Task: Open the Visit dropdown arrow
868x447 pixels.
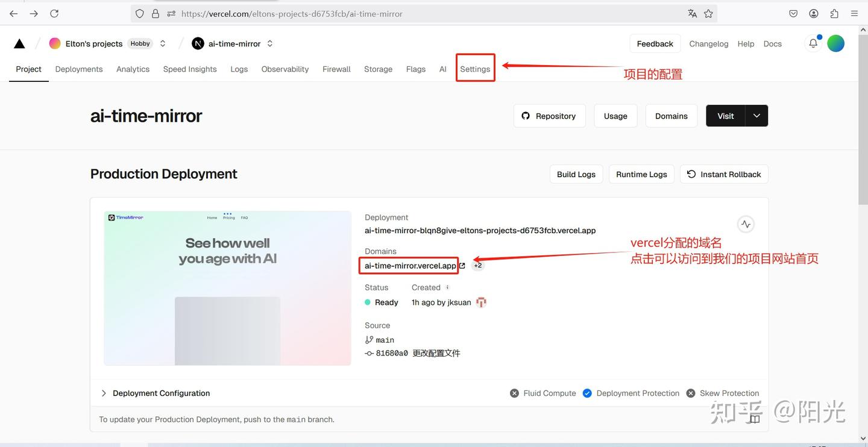Action: tap(756, 116)
